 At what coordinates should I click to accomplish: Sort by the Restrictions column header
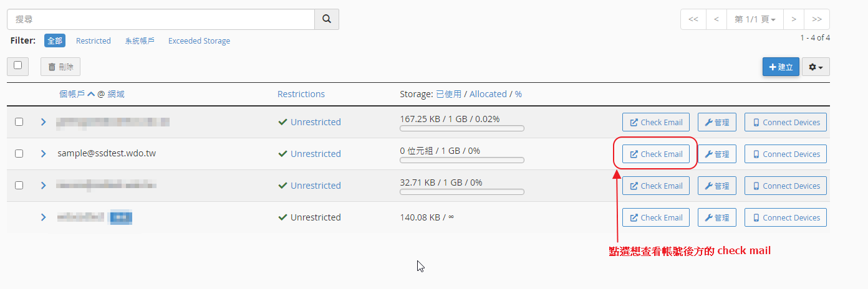coord(301,94)
